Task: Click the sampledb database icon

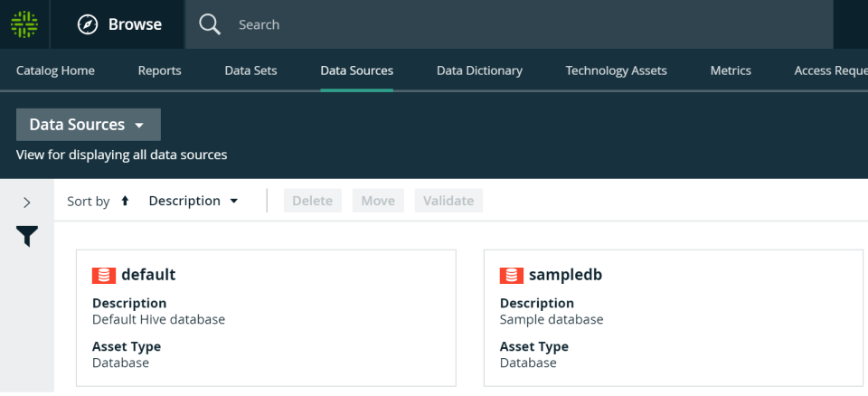Action: [x=512, y=275]
